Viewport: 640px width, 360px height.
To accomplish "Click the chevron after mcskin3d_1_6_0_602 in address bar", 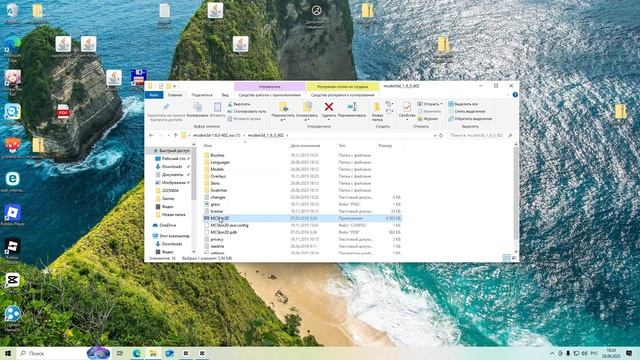I will (x=287, y=135).
